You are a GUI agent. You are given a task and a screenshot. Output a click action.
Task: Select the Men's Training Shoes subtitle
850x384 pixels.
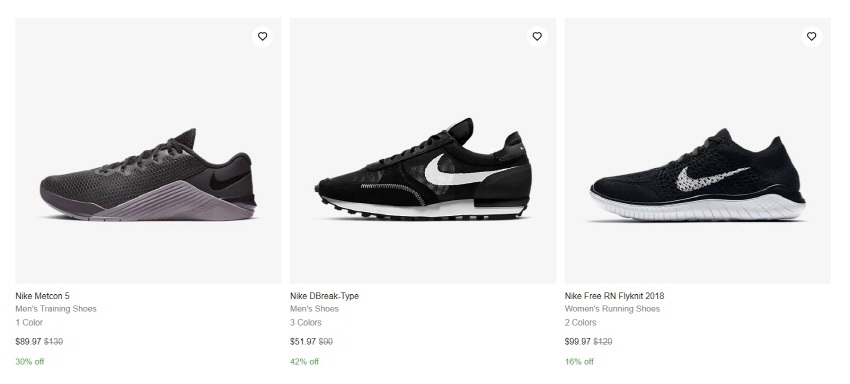pyautogui.click(x=56, y=309)
